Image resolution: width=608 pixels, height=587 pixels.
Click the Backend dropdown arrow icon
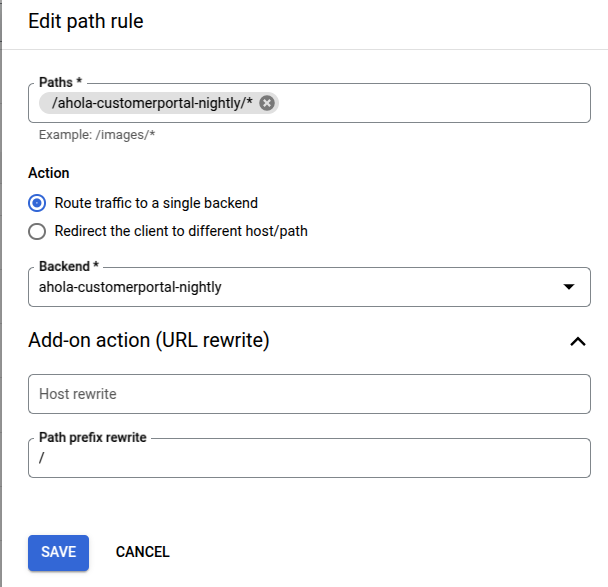click(569, 287)
